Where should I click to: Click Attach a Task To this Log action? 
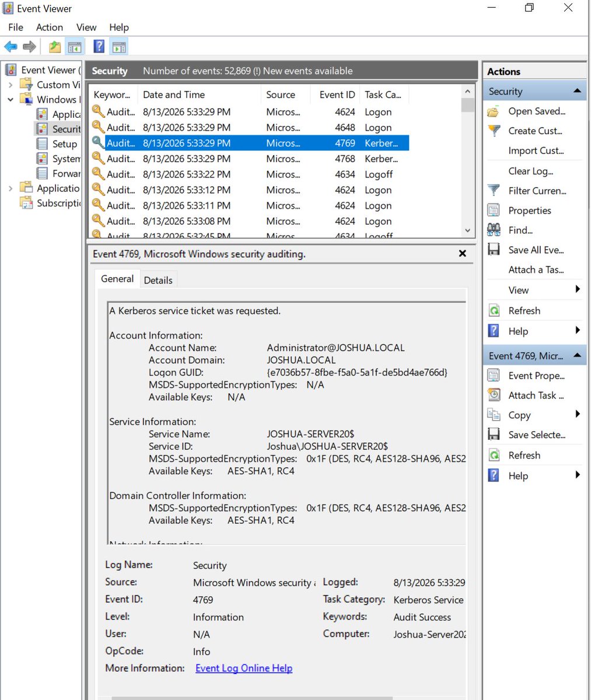click(x=536, y=269)
